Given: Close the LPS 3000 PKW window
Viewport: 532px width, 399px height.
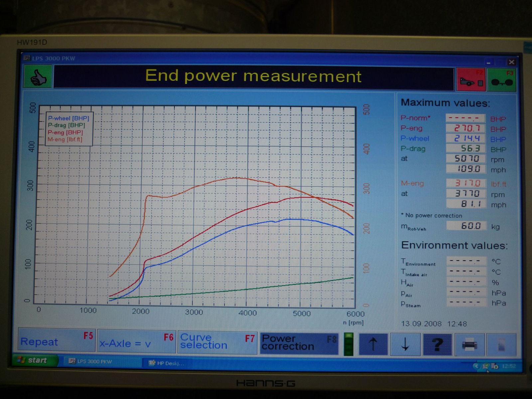Looking at the screenshot, I should tap(511, 62).
